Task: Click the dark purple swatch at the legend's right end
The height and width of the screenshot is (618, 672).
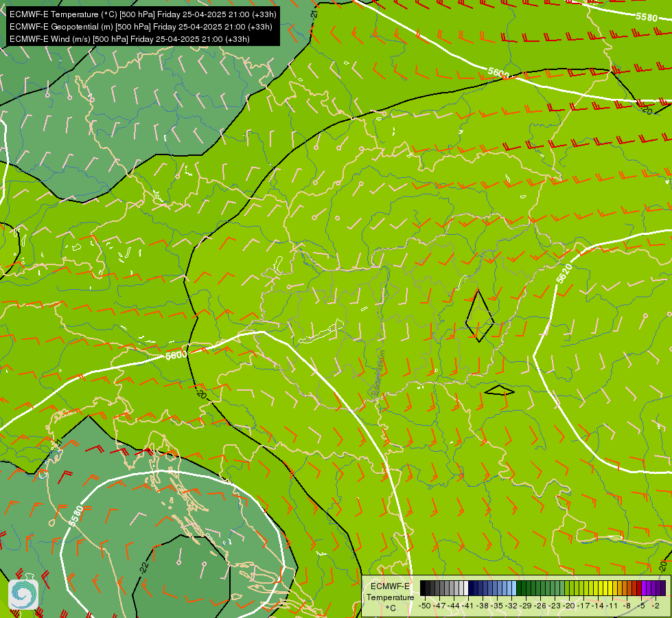Action: [663, 588]
